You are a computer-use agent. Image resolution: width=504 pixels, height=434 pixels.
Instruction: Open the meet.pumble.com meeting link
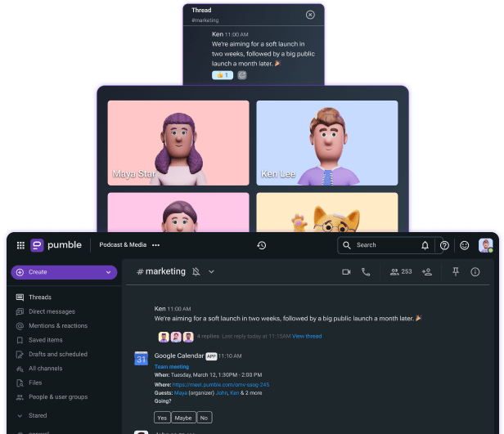[221, 385]
